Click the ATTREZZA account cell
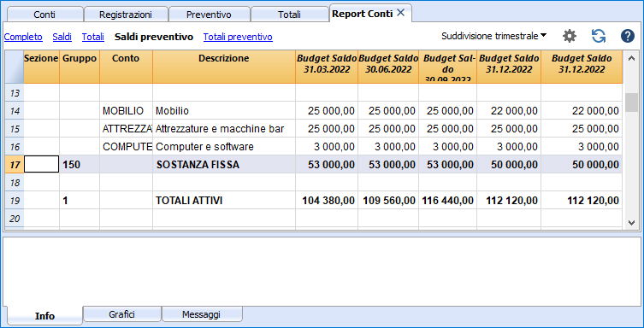 coord(126,129)
